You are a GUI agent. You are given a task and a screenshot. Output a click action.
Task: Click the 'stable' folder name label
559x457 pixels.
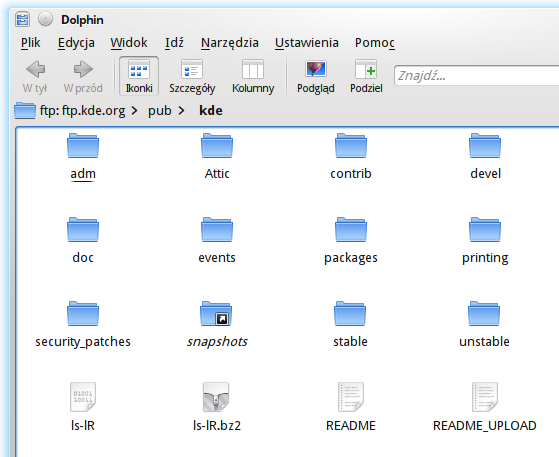350,342
